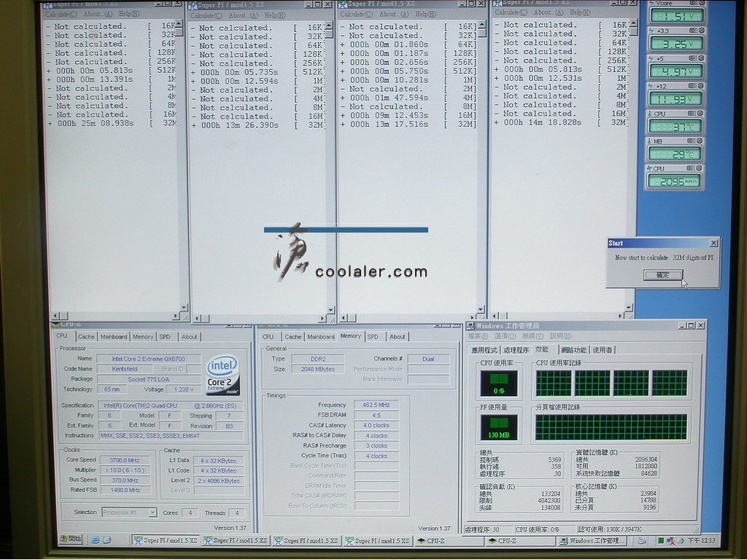Image resolution: width=747 pixels, height=560 pixels.
Task: Open About menu in Super PI showing 13m 26.390s
Action: 244,15
